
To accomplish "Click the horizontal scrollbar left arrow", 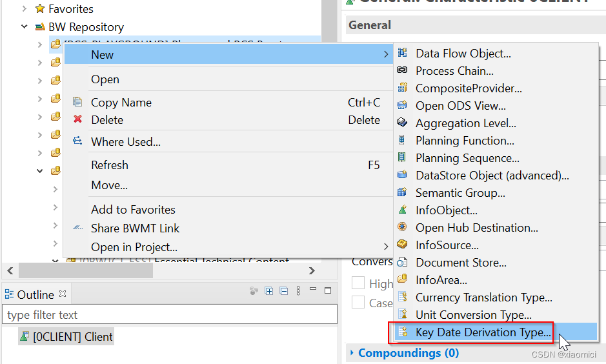I will [10, 270].
